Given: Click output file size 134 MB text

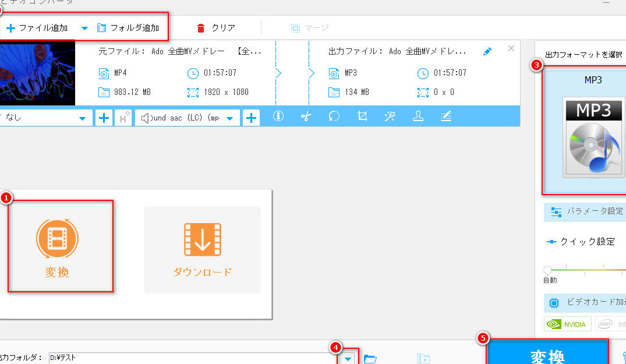Looking at the screenshot, I should (357, 92).
